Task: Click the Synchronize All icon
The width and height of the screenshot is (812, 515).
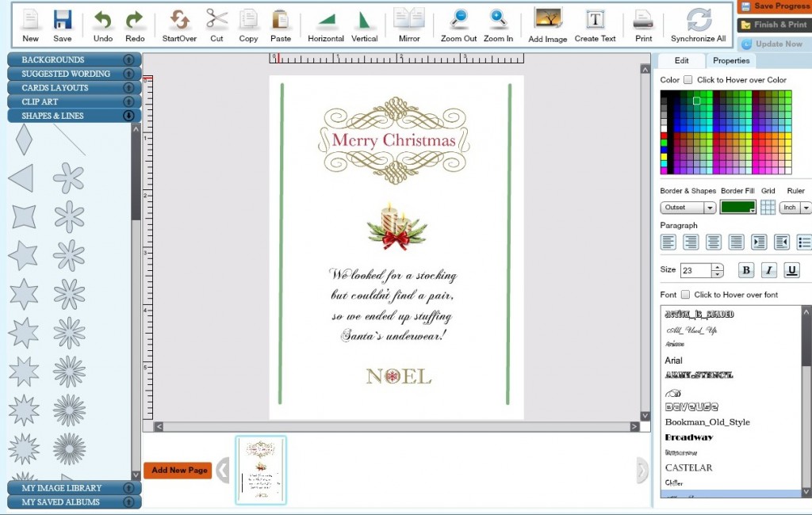Action: (698, 20)
